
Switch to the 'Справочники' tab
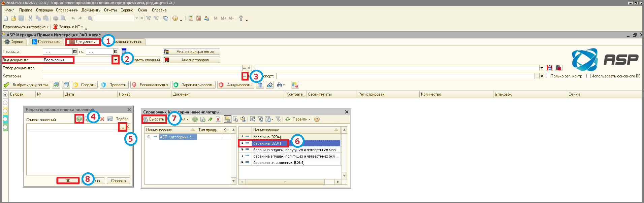46,42
